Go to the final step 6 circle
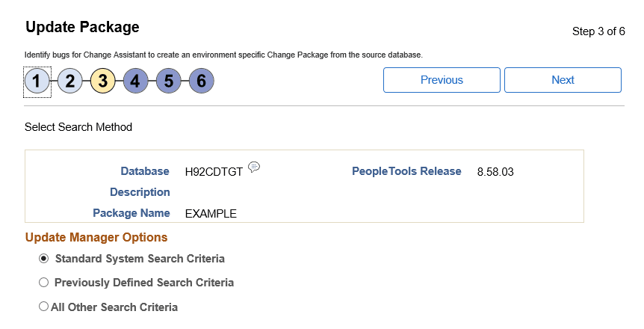The image size is (644, 329). tap(202, 81)
